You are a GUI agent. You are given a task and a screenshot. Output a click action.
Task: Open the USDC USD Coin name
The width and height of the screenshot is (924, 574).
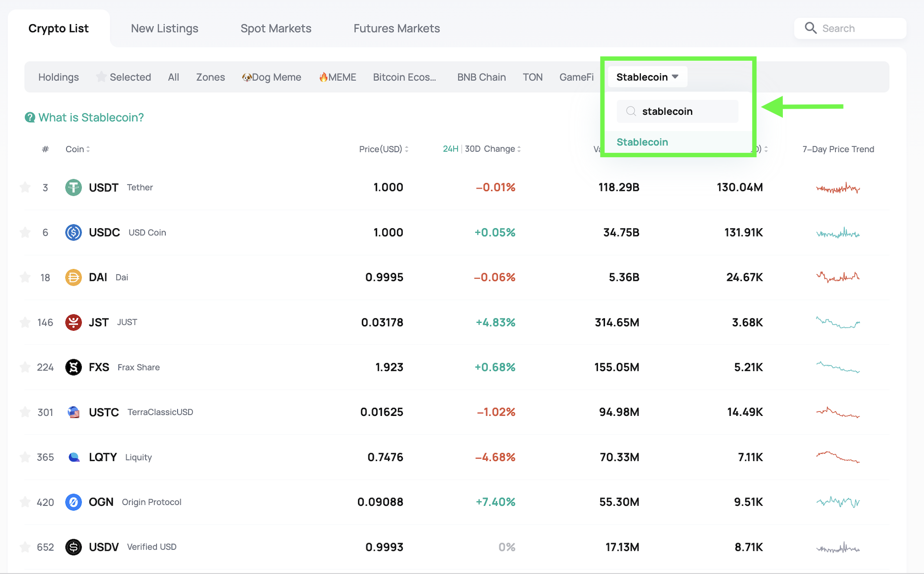click(127, 232)
